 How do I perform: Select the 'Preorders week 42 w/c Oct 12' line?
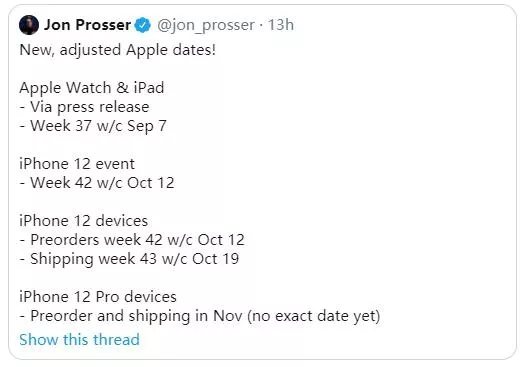[x=132, y=240]
